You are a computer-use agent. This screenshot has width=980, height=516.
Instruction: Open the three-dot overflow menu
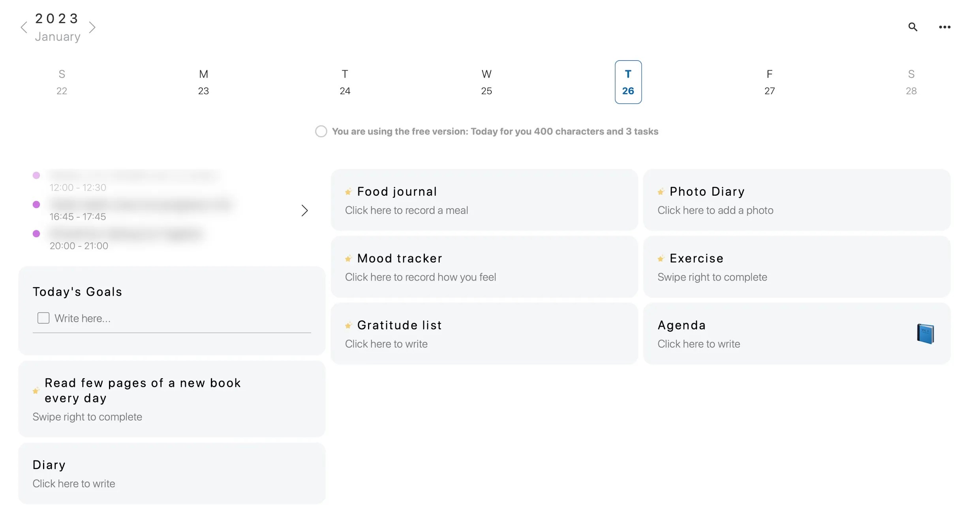click(x=945, y=27)
